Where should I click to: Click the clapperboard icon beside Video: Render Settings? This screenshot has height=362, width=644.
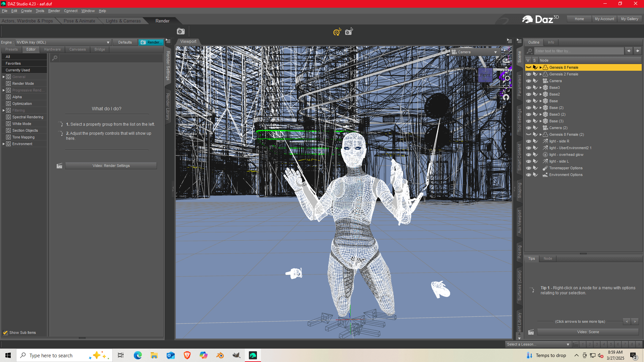(x=59, y=166)
